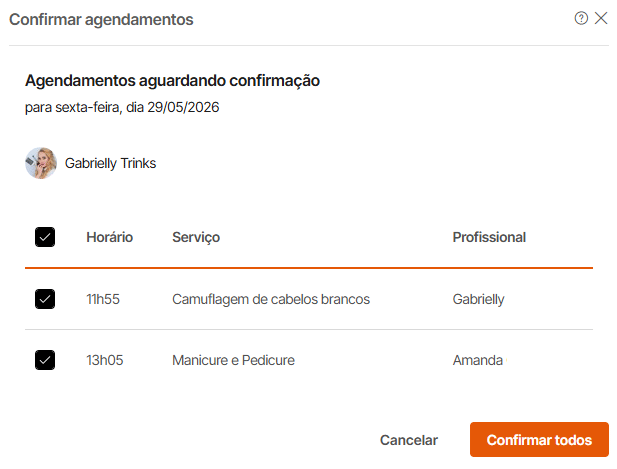Close the Confirmar agendamentos dialog
Screen dimensions: 617x469
click(x=601, y=18)
